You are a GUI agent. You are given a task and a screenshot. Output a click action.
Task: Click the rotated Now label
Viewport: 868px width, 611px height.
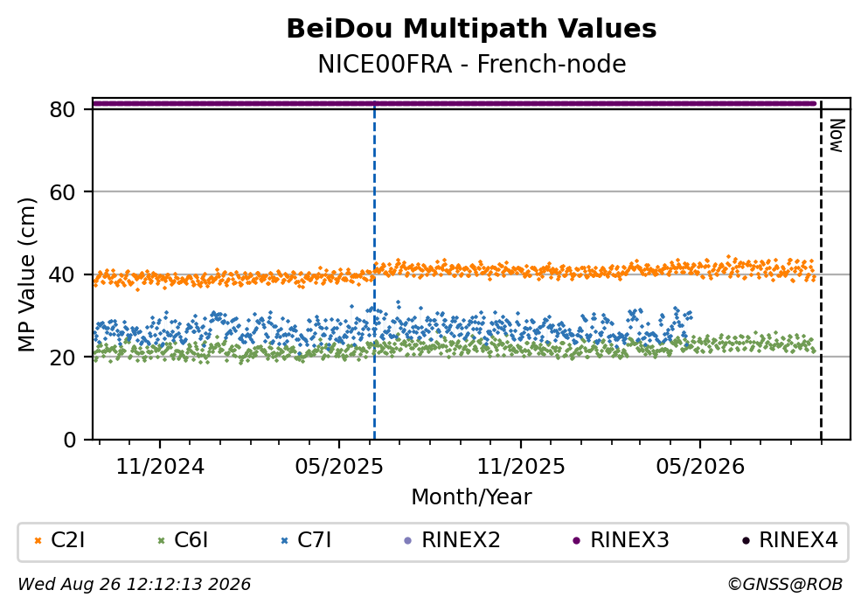(x=837, y=135)
